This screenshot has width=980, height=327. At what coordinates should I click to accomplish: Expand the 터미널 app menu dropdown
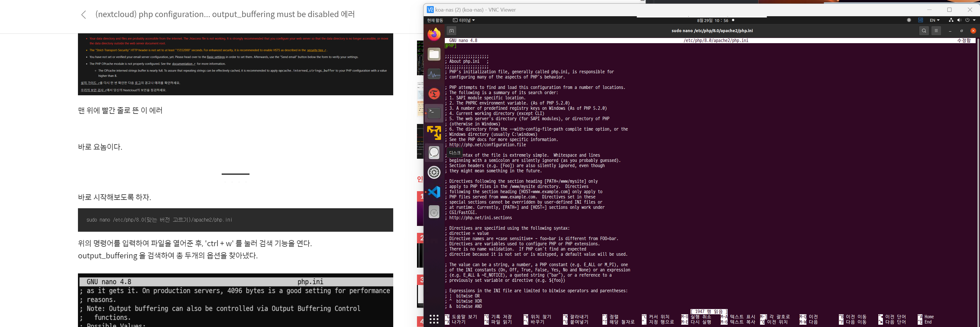(464, 20)
